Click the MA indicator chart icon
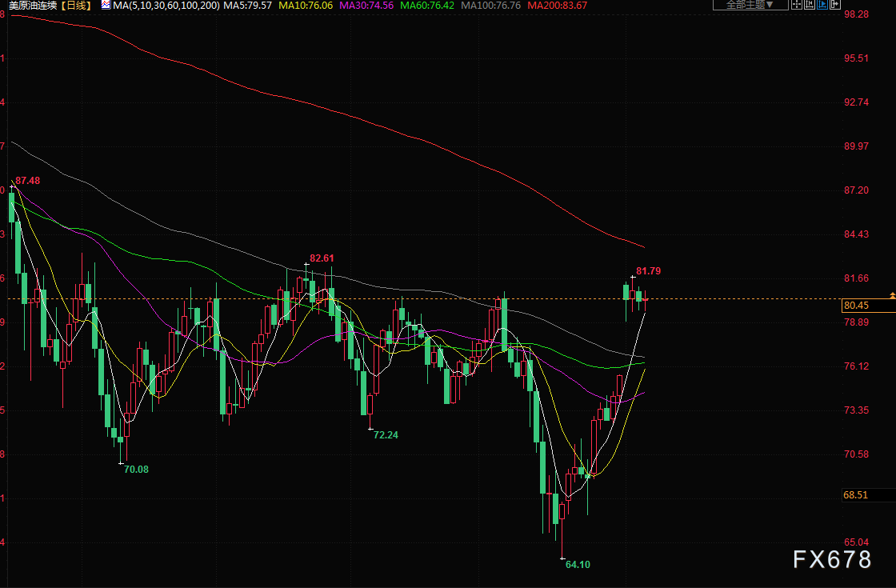Screen dimensions: 896x588 pos(105,6)
